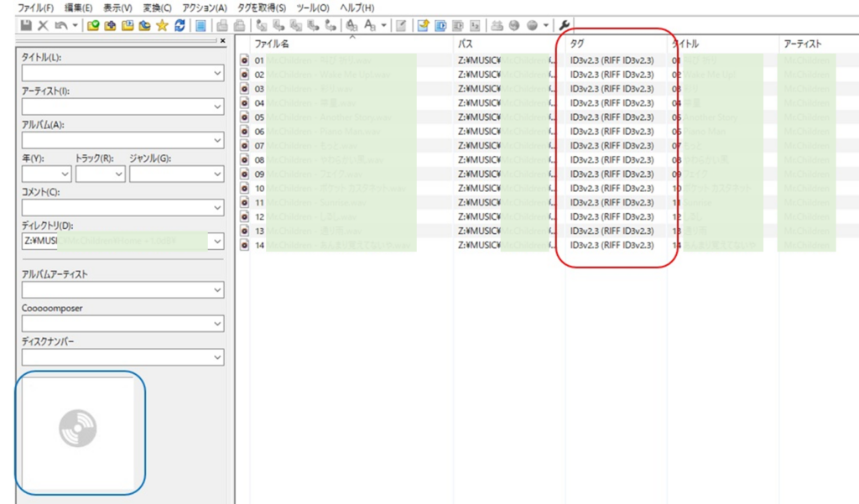Click the yellow star Favorites icon
Image resolution: width=859 pixels, height=504 pixels.
point(162,25)
